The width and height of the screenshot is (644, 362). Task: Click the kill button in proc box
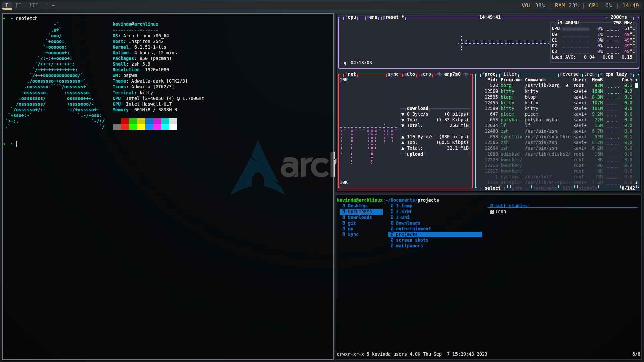tap(568, 188)
